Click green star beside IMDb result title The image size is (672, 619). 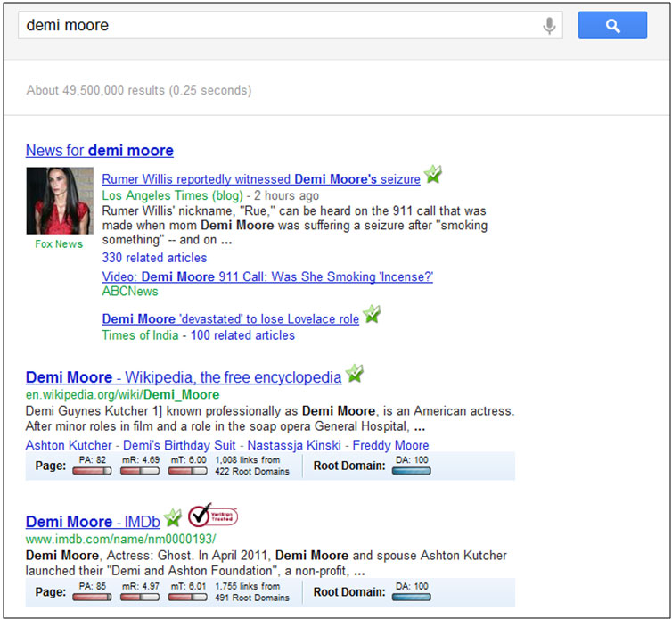click(173, 517)
